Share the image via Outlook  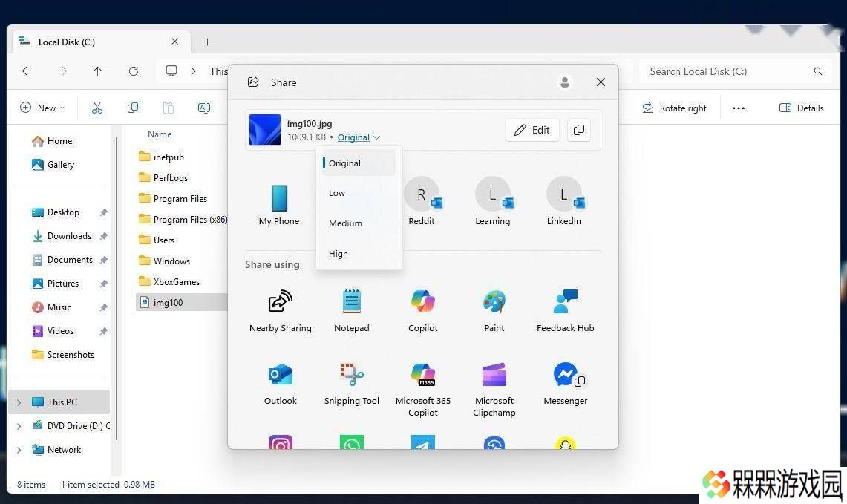coord(281,384)
